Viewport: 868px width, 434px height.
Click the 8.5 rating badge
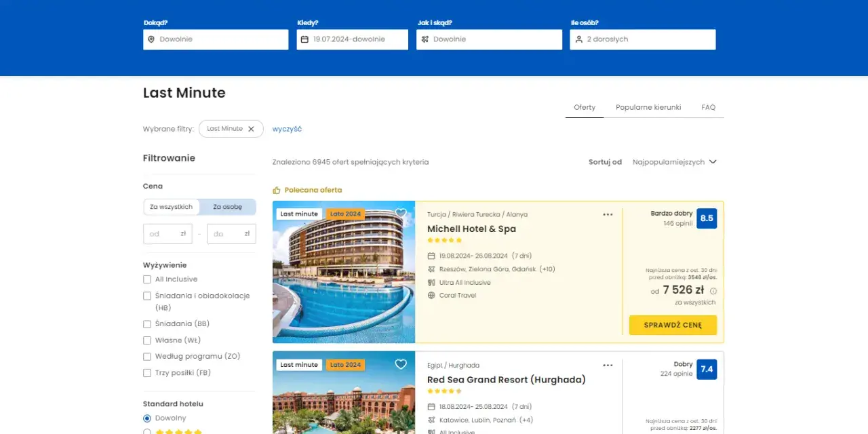coord(707,218)
